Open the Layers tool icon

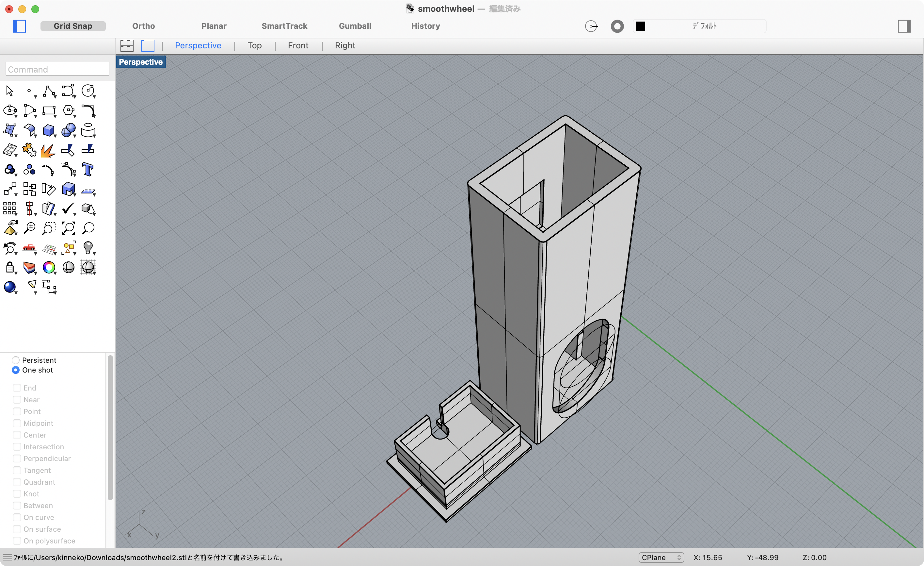(x=29, y=268)
